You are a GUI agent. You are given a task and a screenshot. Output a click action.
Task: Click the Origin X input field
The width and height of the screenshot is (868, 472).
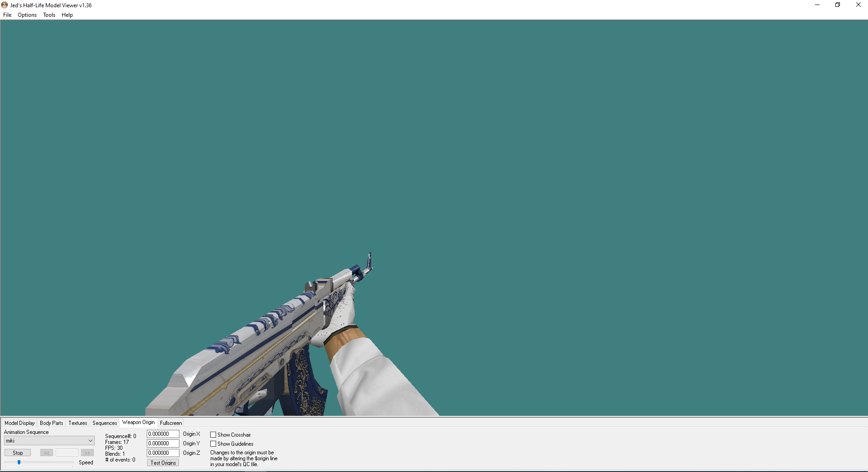[163, 434]
